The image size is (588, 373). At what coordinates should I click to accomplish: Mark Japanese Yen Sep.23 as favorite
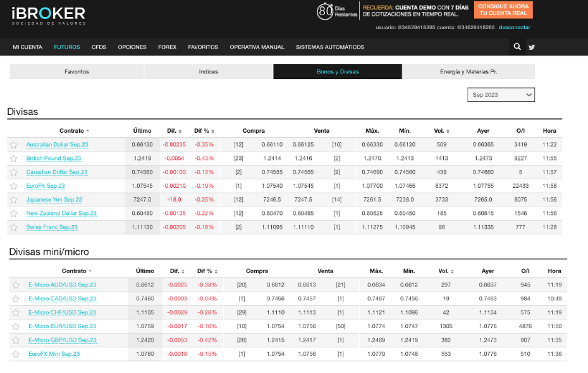point(14,200)
